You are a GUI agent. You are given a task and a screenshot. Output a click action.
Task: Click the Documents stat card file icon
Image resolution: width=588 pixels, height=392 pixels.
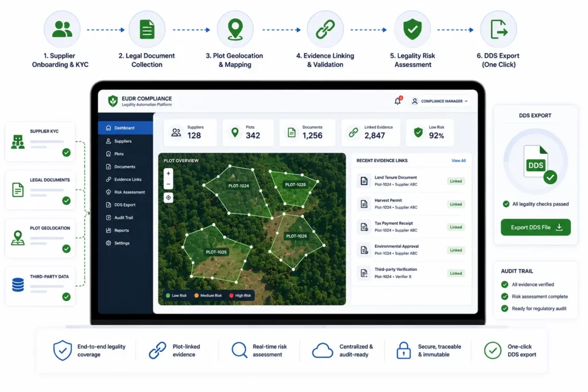291,132
